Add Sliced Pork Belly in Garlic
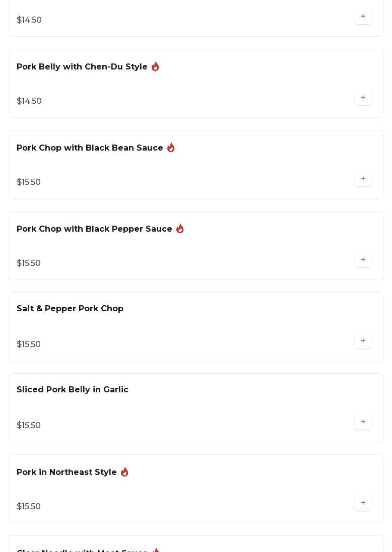The width and height of the screenshot is (392, 552). tap(363, 422)
